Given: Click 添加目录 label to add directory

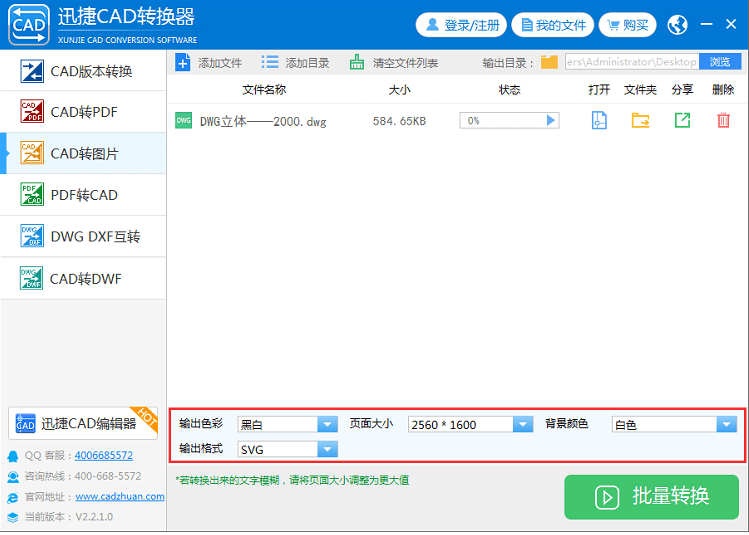Looking at the screenshot, I should pos(307,63).
